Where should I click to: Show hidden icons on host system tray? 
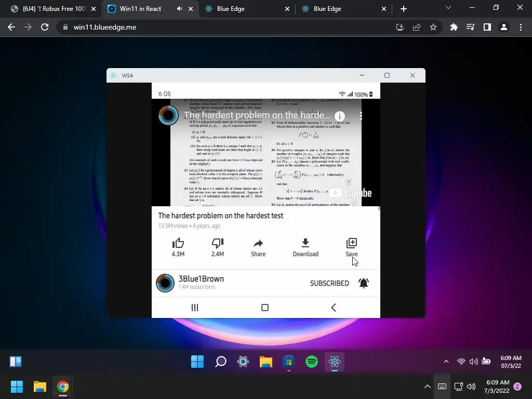click(x=428, y=387)
